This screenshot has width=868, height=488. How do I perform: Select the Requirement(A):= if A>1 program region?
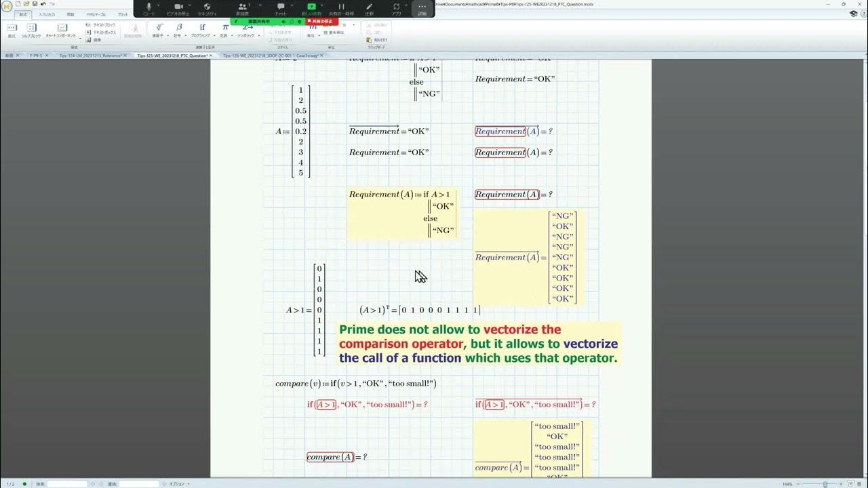401,213
